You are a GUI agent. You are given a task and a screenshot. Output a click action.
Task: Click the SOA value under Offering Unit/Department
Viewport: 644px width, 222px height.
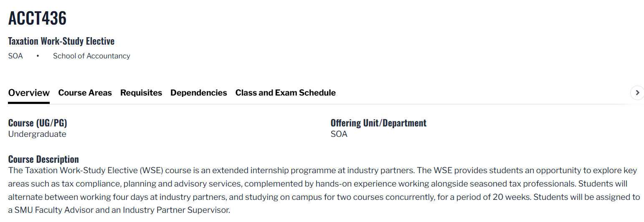pos(339,134)
